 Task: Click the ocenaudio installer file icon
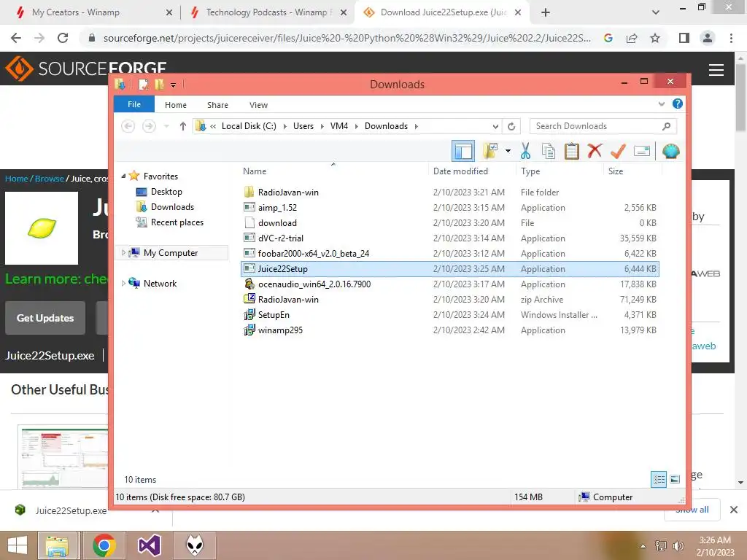(249, 284)
